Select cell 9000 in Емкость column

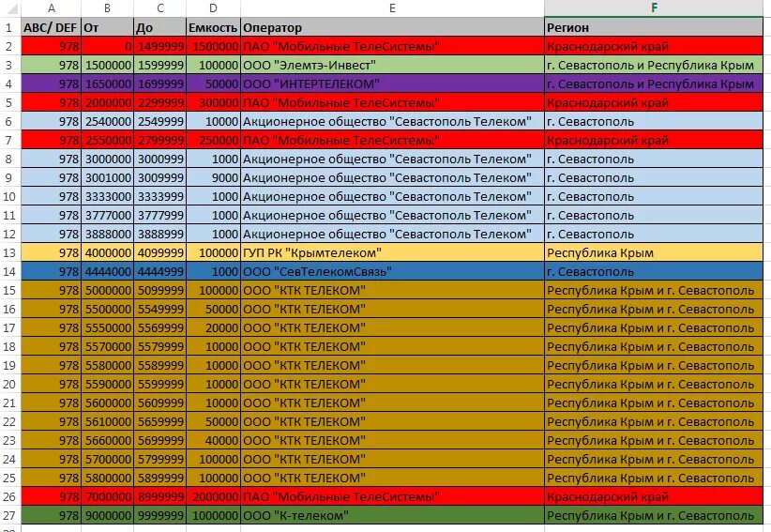point(213,177)
